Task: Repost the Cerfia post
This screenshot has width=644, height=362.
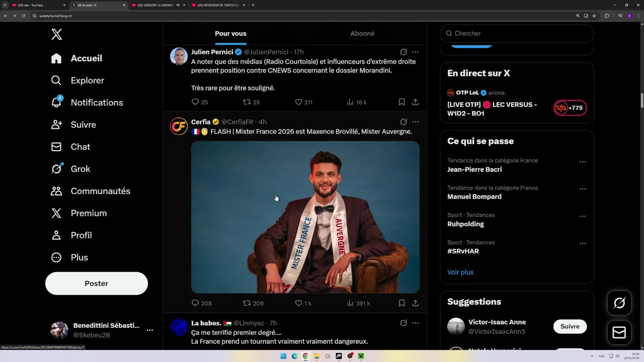Action: click(253, 303)
